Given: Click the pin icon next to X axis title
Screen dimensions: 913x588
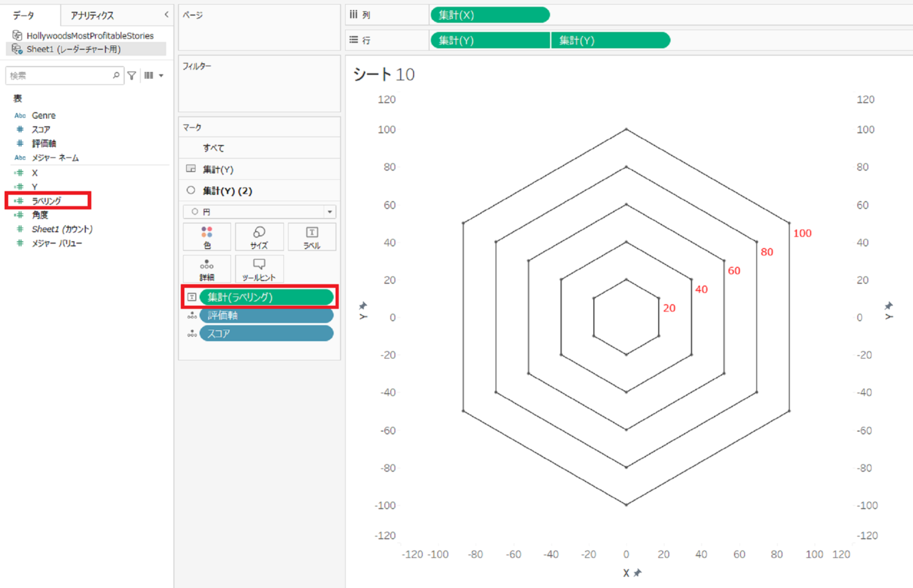Looking at the screenshot, I should pos(638,573).
